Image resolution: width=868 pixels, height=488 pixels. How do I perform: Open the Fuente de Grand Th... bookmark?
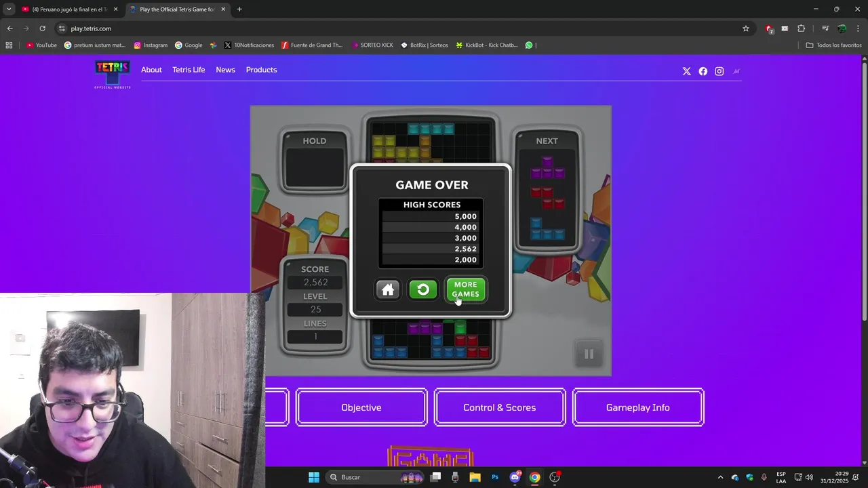click(312, 45)
